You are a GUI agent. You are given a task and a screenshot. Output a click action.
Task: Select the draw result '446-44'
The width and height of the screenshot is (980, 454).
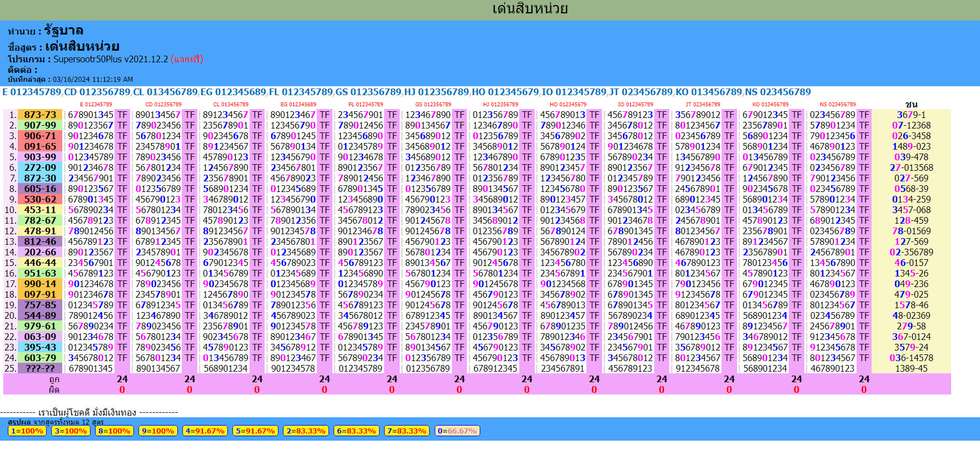(40, 263)
